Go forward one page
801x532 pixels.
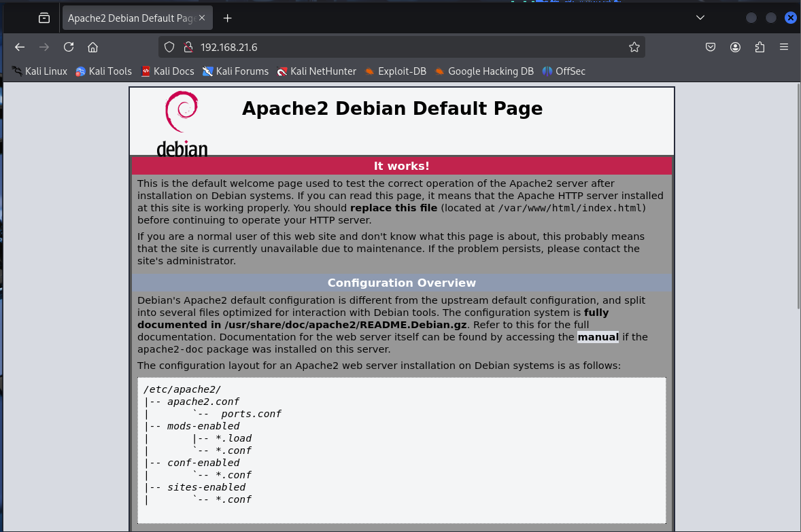point(44,47)
